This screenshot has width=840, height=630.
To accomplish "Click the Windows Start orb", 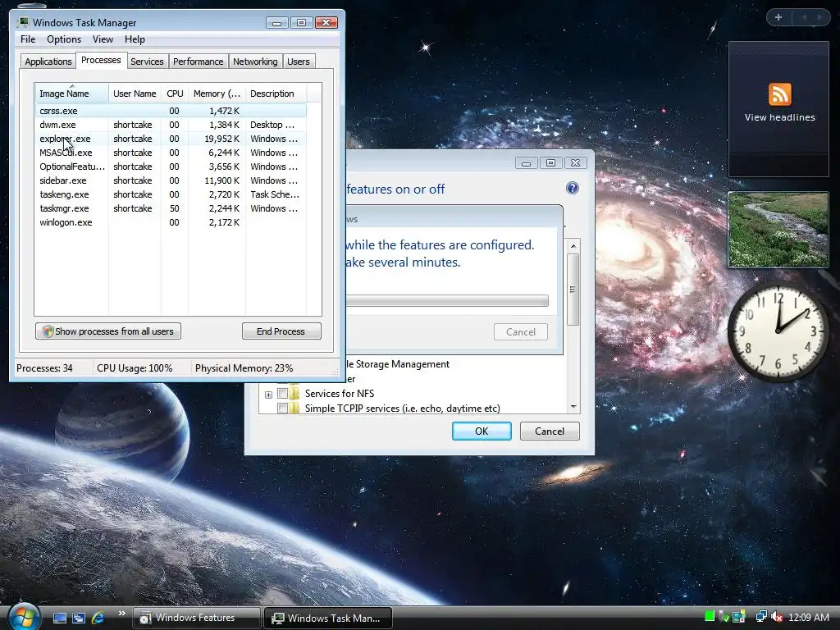I will coord(24,617).
